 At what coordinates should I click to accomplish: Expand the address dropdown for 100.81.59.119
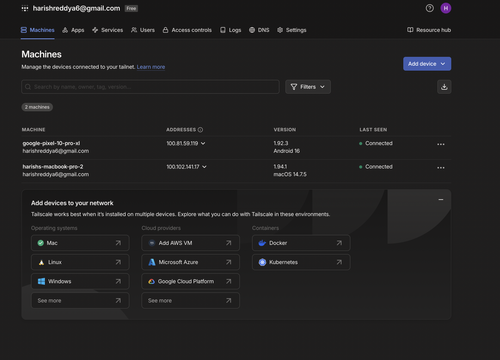pyautogui.click(x=203, y=143)
